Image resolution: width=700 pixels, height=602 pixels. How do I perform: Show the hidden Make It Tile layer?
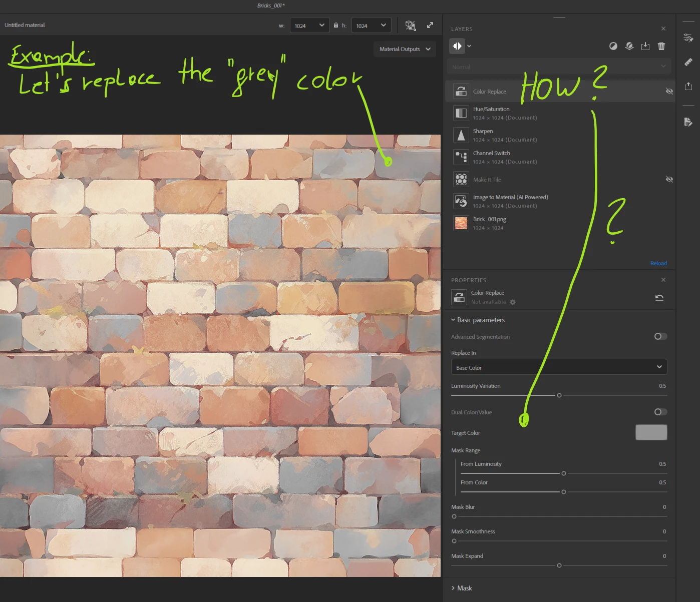point(669,179)
